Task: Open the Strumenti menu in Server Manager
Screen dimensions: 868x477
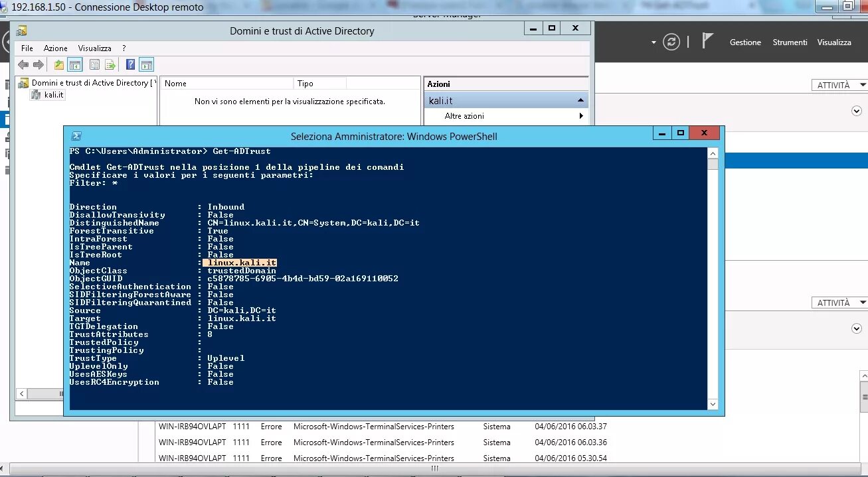Action: (x=790, y=42)
